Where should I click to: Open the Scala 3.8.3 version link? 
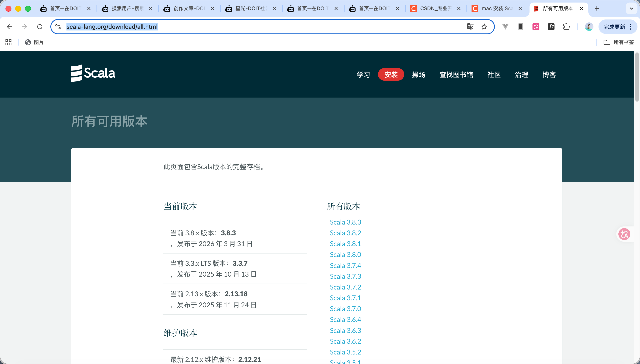[345, 222]
